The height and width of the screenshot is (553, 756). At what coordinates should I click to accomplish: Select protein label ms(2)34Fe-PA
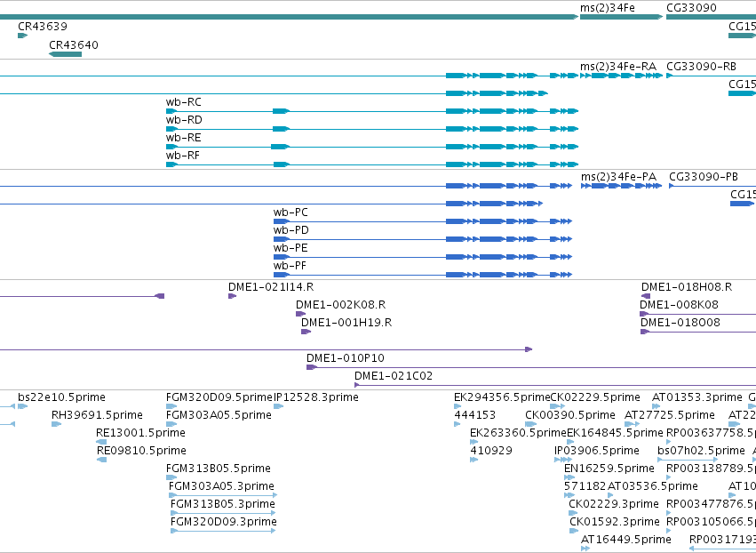pyautogui.click(x=618, y=177)
